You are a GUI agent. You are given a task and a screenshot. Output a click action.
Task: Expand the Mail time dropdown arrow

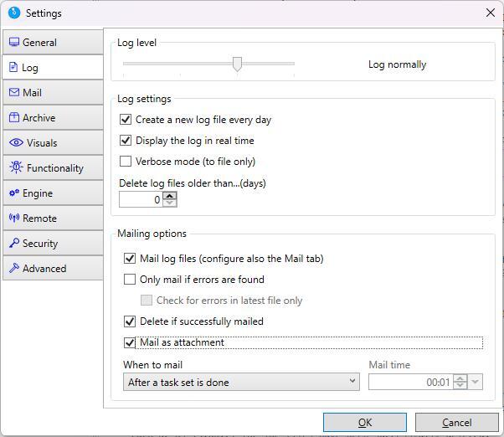pyautogui.click(x=476, y=382)
